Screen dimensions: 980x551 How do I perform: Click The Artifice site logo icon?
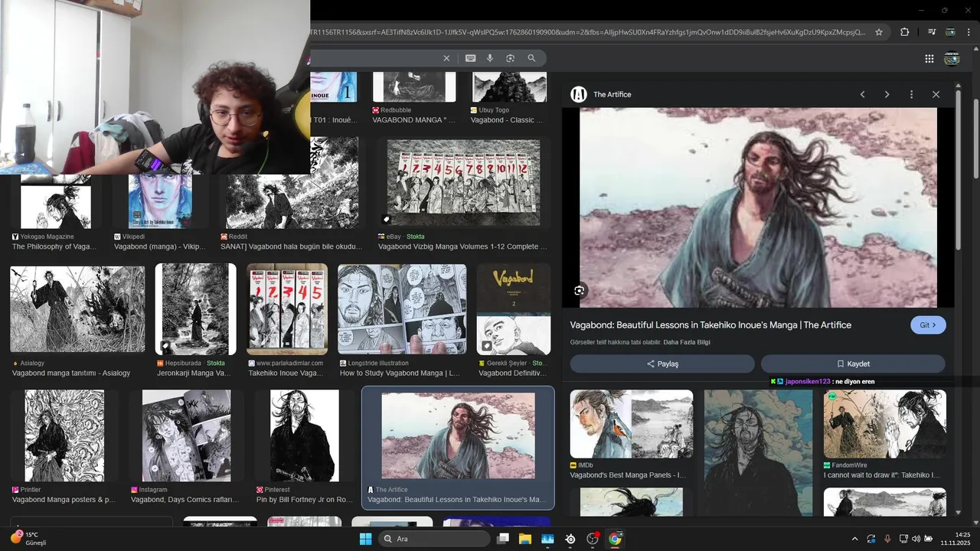[x=579, y=94]
